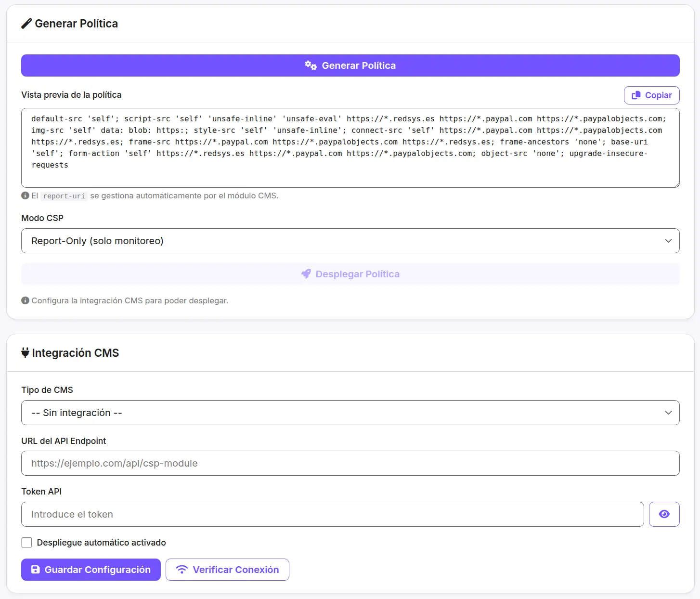
Task: Open the Tipo de CMS dropdown
Action: tap(350, 413)
